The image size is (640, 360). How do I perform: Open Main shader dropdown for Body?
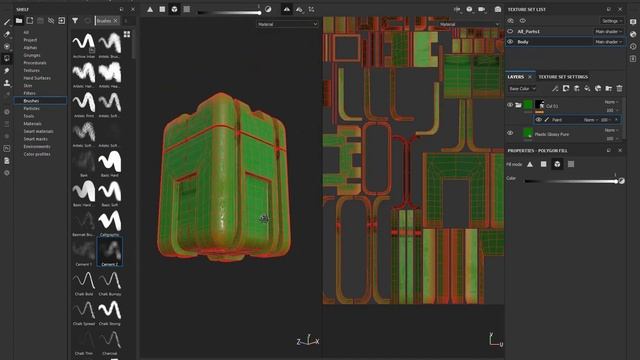[x=608, y=42]
